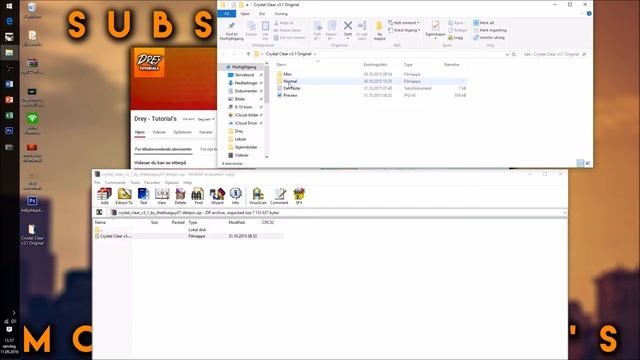This screenshot has width=640, height=360.
Task: Click the Test icon in WinRAR toolbar
Action: [143, 196]
